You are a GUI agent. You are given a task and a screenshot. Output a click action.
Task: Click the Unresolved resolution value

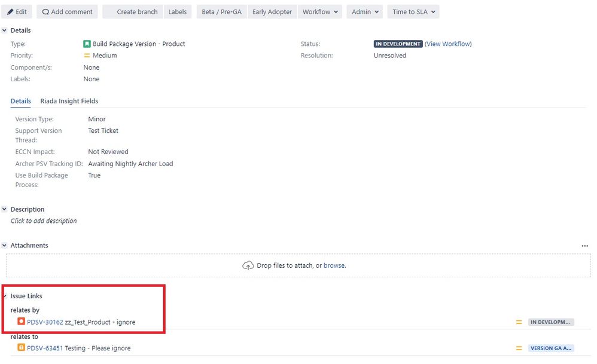point(390,56)
